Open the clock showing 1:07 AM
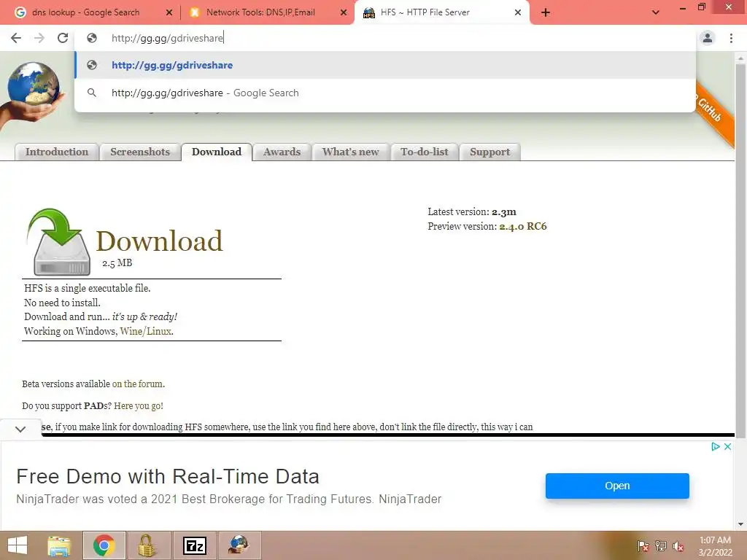 (715, 546)
